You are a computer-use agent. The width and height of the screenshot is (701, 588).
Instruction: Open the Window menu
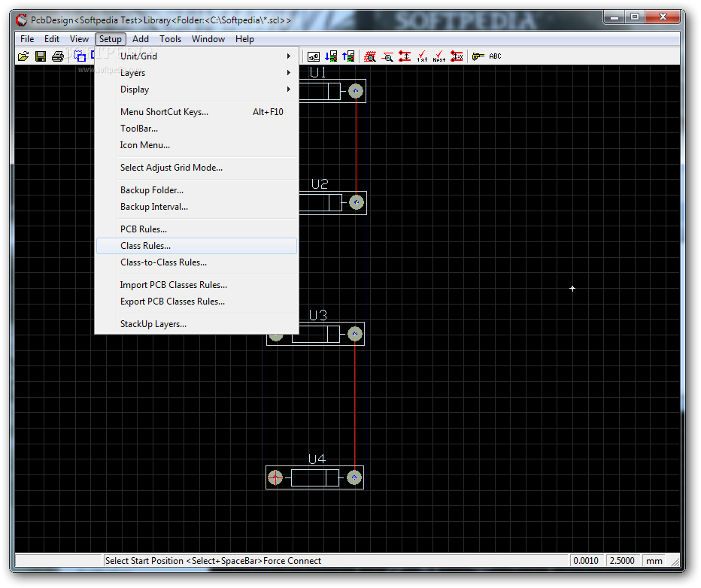[208, 39]
